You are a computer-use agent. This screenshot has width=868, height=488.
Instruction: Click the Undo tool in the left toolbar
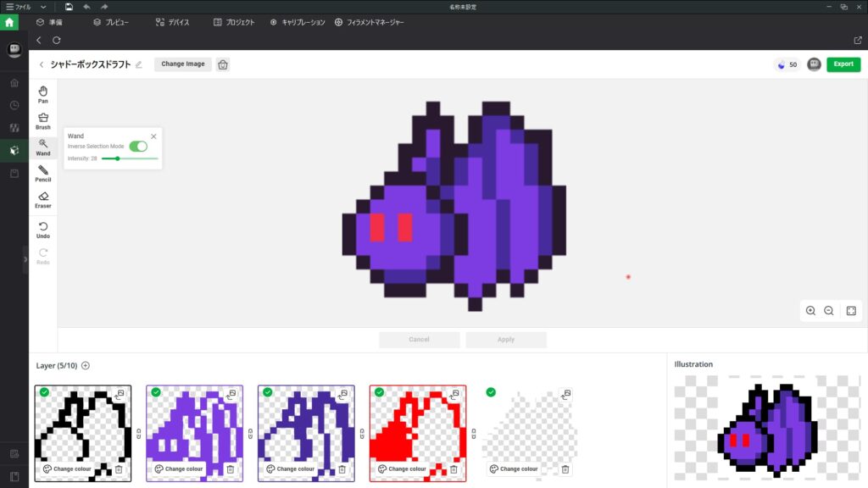click(x=42, y=230)
